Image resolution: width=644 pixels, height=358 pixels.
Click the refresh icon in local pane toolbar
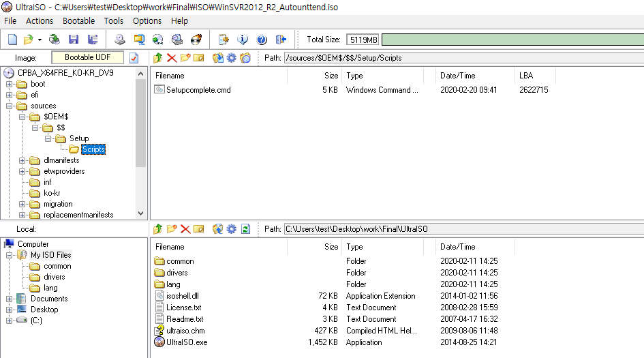click(x=245, y=229)
